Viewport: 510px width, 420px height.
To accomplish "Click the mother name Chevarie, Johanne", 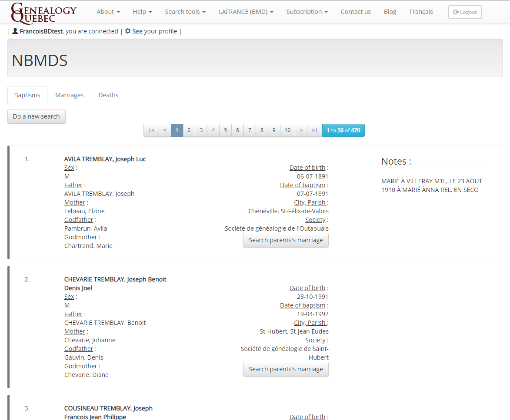I will pyautogui.click(x=90, y=340).
